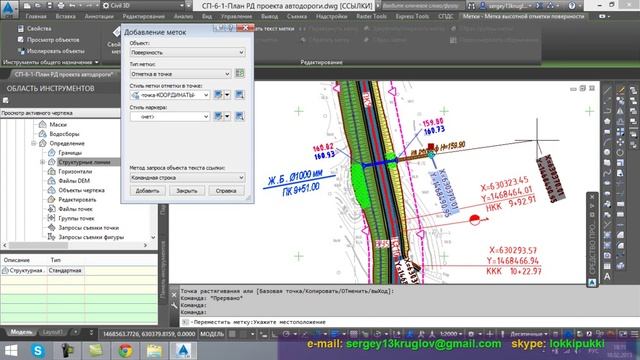Open the 'Civil 3D' workspace dropdown
Viewport: 640px width, 360px height.
point(143,6)
